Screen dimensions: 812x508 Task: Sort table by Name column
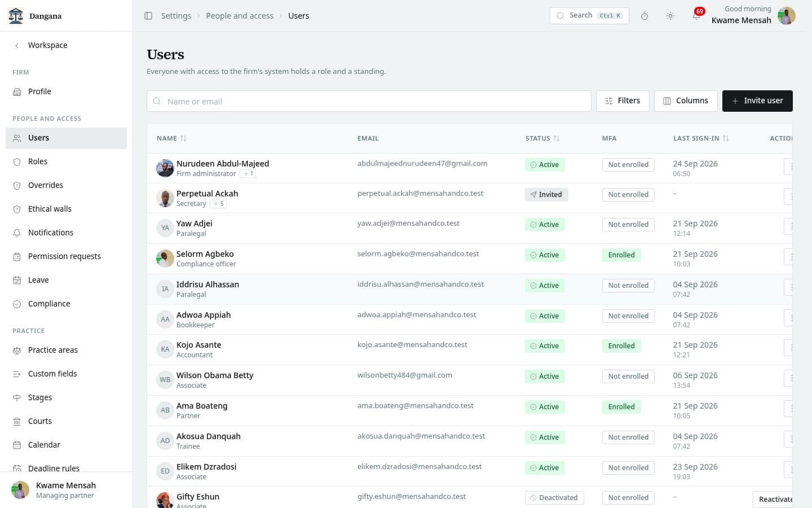[171, 138]
